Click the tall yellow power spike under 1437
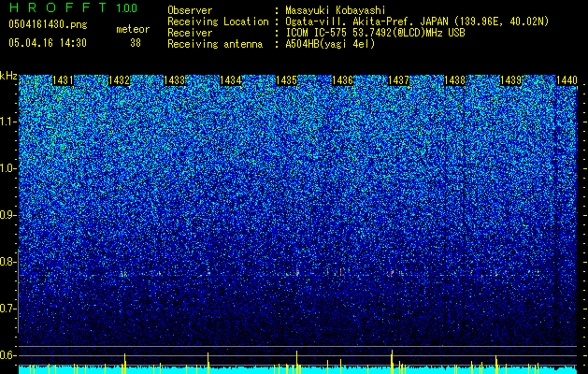The image size is (588, 374). [x=392, y=362]
